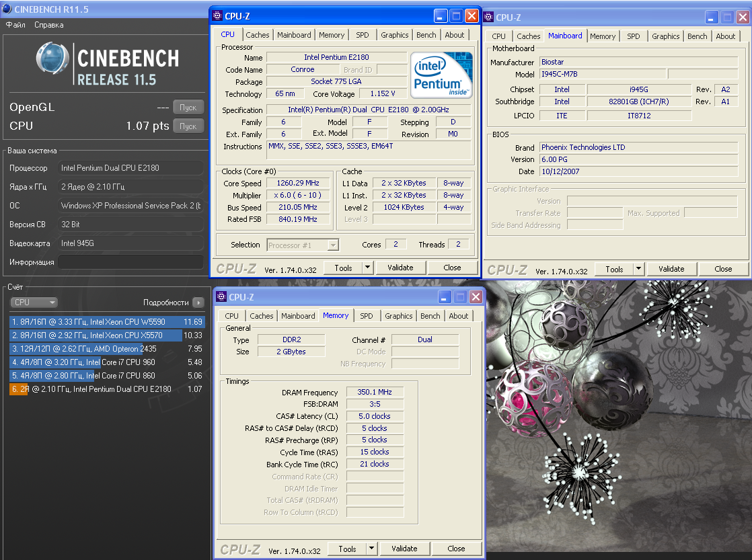Open Graphics tab in CPU-Z CPU window
This screenshot has height=560, width=752.
[x=395, y=35]
